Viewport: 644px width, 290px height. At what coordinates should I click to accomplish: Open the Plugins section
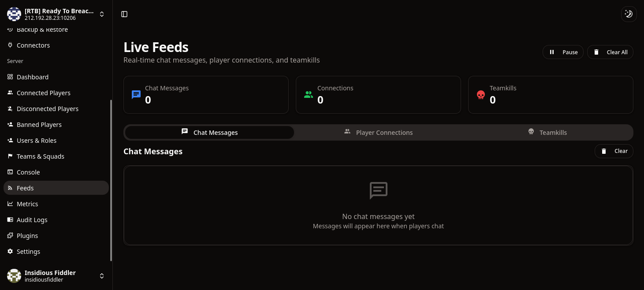[28, 235]
